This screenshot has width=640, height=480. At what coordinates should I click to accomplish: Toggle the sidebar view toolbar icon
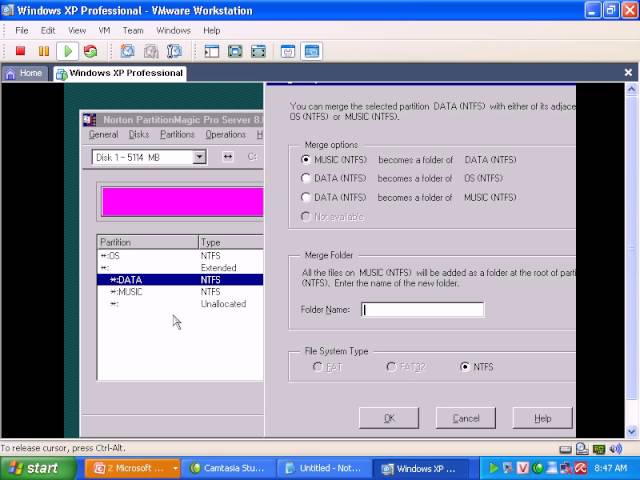211,51
